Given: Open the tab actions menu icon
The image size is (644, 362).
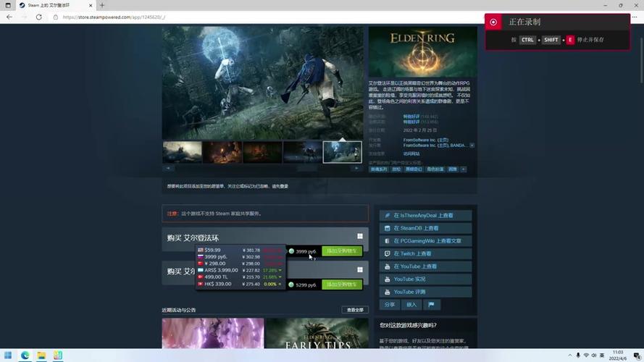Looking at the screenshot, I should [x=8, y=5].
